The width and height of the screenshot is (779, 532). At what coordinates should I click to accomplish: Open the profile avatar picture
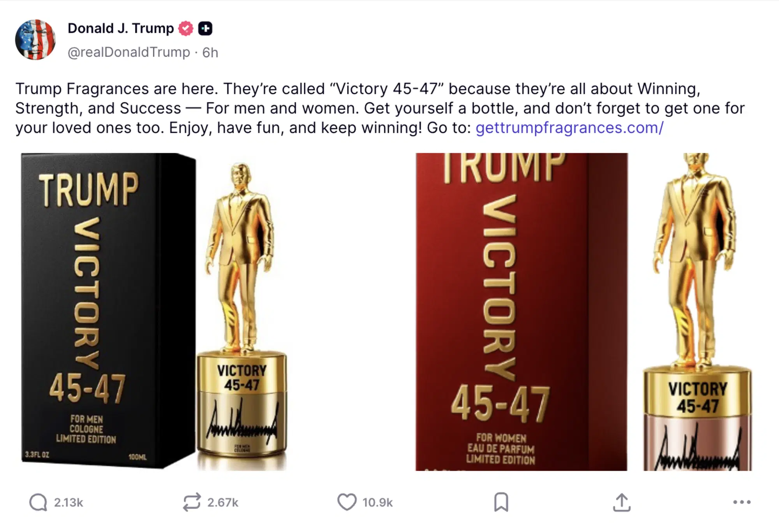point(35,39)
